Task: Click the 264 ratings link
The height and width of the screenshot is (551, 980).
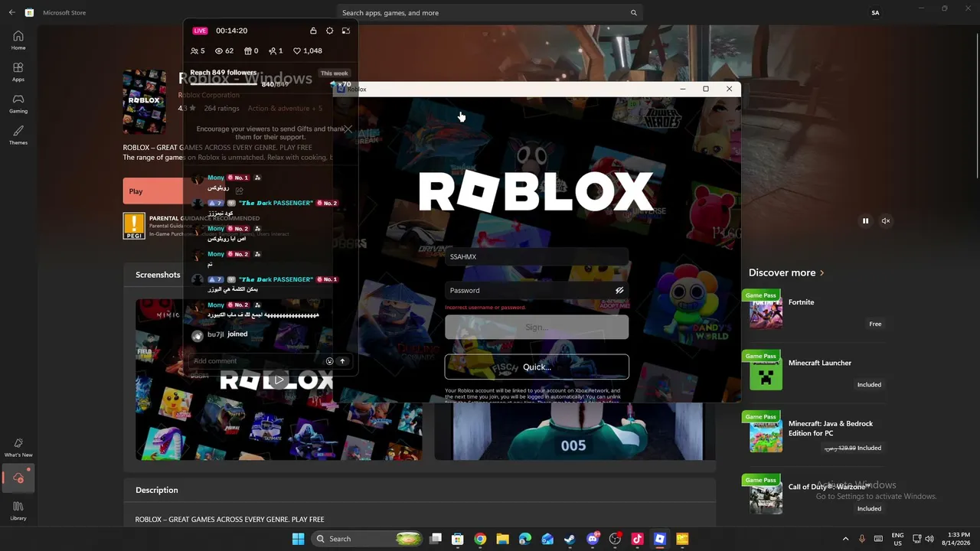Action: click(221, 109)
